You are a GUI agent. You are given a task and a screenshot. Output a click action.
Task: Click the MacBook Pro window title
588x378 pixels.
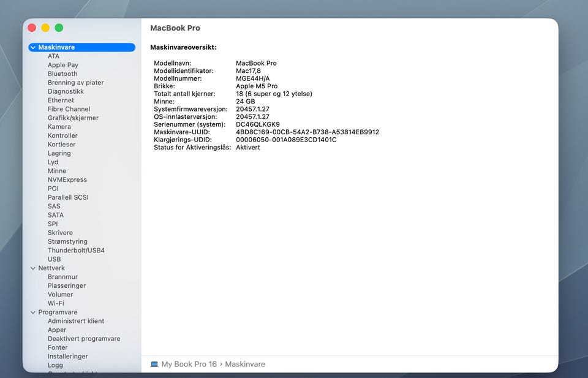[x=175, y=28]
